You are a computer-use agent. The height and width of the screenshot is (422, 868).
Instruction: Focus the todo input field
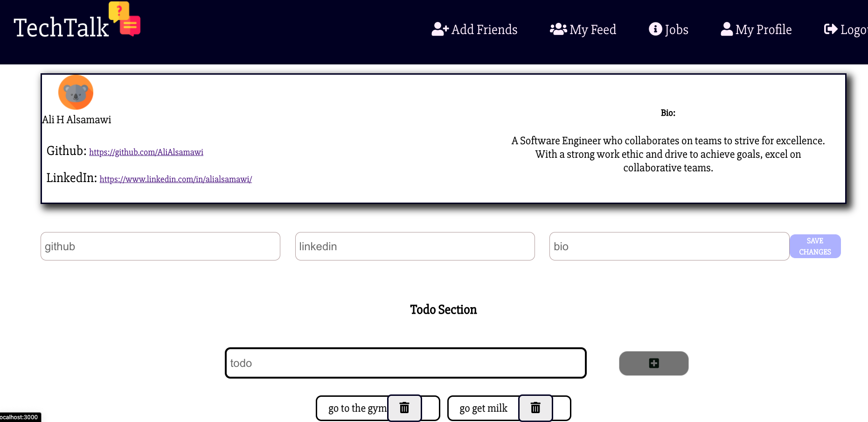click(x=405, y=363)
